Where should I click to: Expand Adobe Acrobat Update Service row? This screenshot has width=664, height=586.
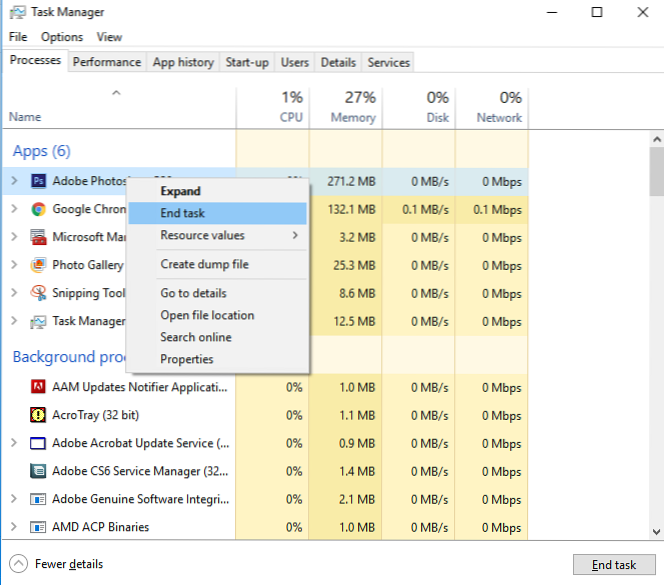click(14, 443)
